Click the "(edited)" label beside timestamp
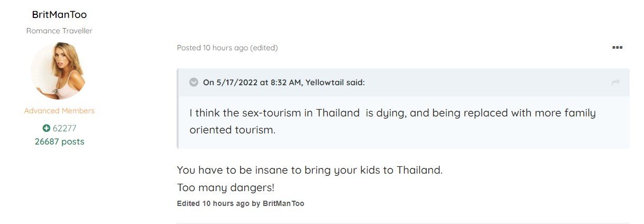 coord(264,48)
